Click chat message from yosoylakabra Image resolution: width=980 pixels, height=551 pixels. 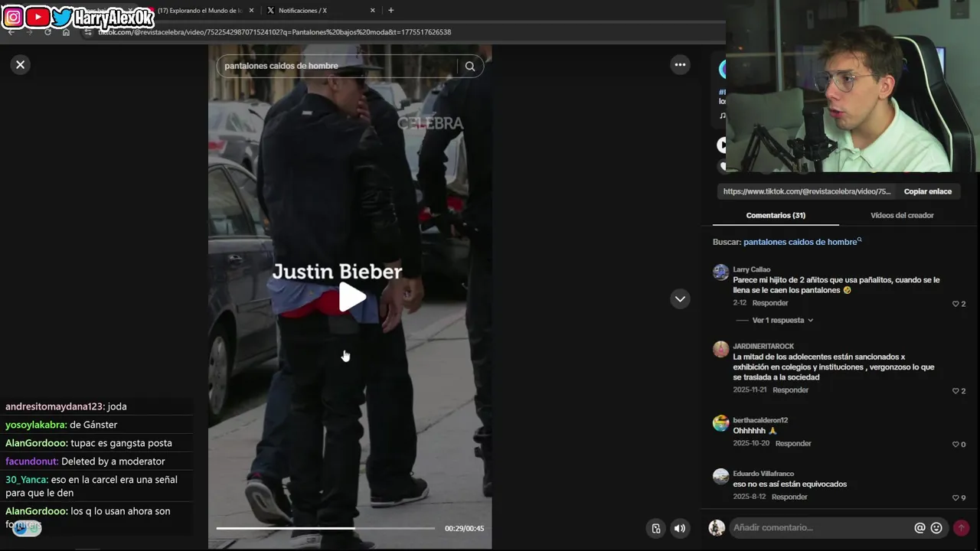pyautogui.click(x=61, y=425)
